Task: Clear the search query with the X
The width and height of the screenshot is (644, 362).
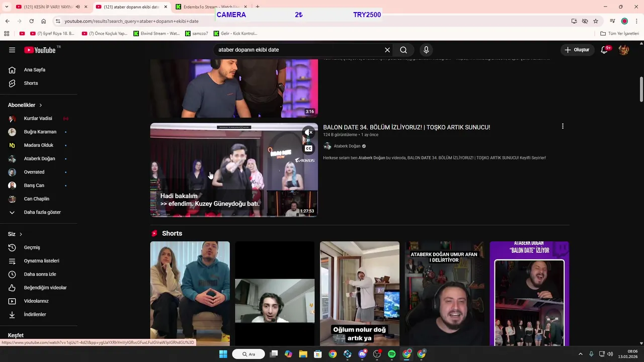Action: click(387, 50)
